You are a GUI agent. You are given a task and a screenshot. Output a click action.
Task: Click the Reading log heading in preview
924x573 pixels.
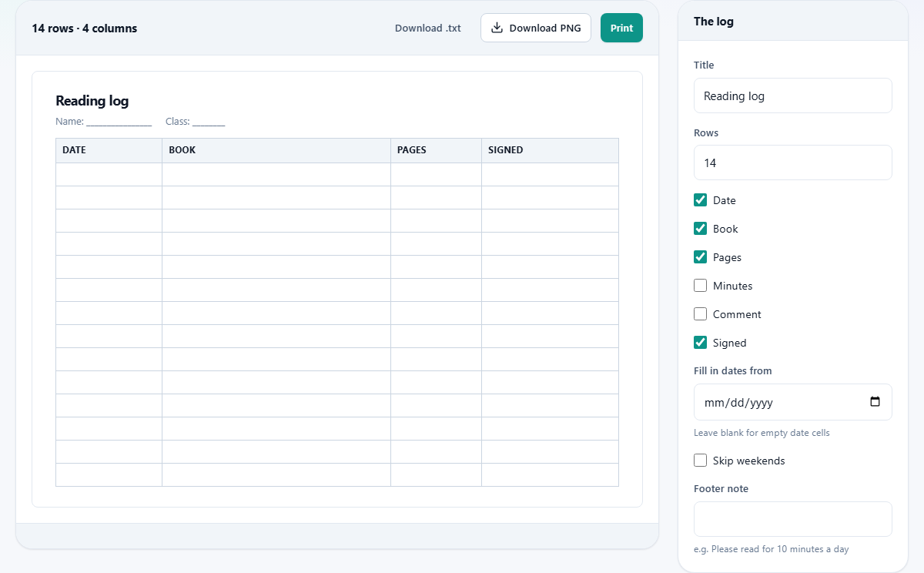[92, 101]
